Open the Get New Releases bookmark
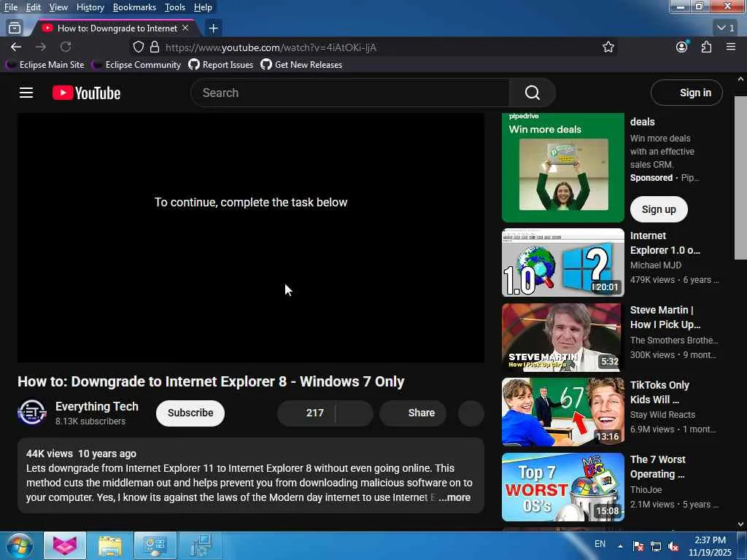This screenshot has width=747, height=560. click(x=301, y=65)
